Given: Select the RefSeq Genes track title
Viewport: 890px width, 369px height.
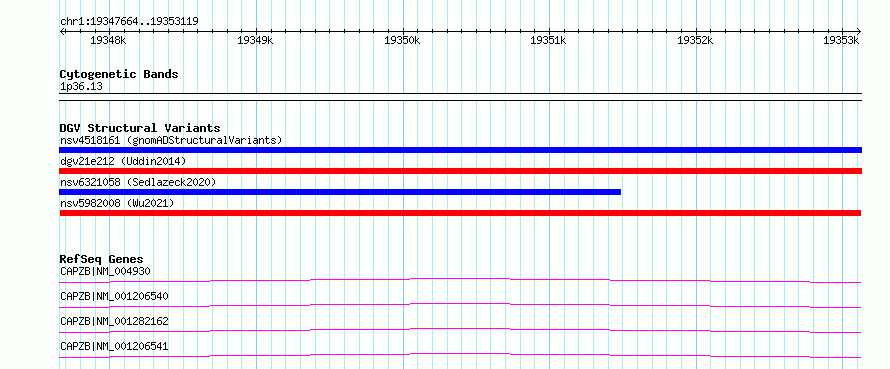Looking at the screenshot, I should pyautogui.click(x=102, y=259).
